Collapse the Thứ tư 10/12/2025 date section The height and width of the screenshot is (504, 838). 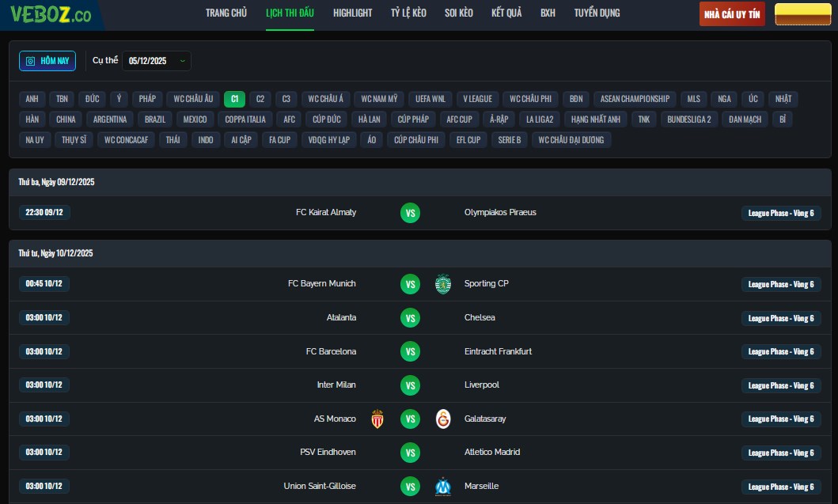pyautogui.click(x=55, y=253)
